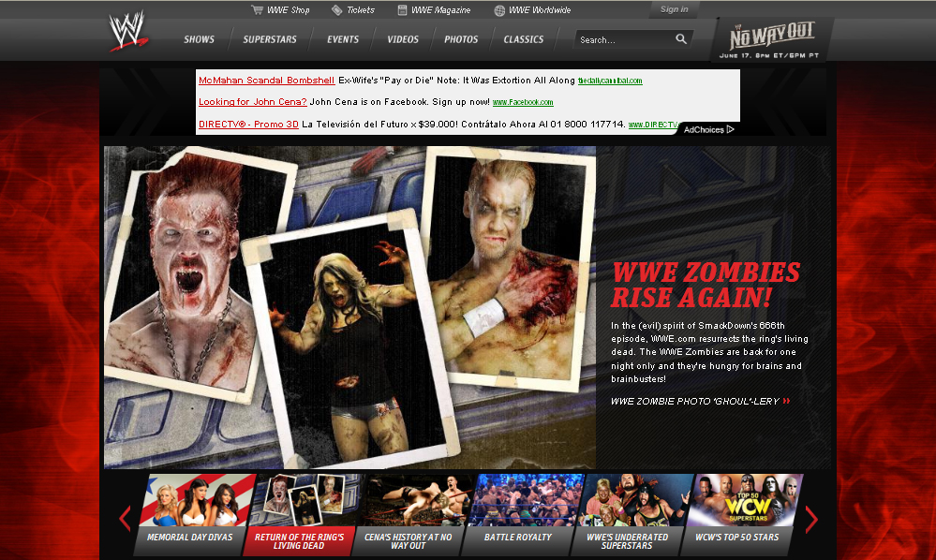
Task: Open the Events menu
Action: pyautogui.click(x=343, y=39)
